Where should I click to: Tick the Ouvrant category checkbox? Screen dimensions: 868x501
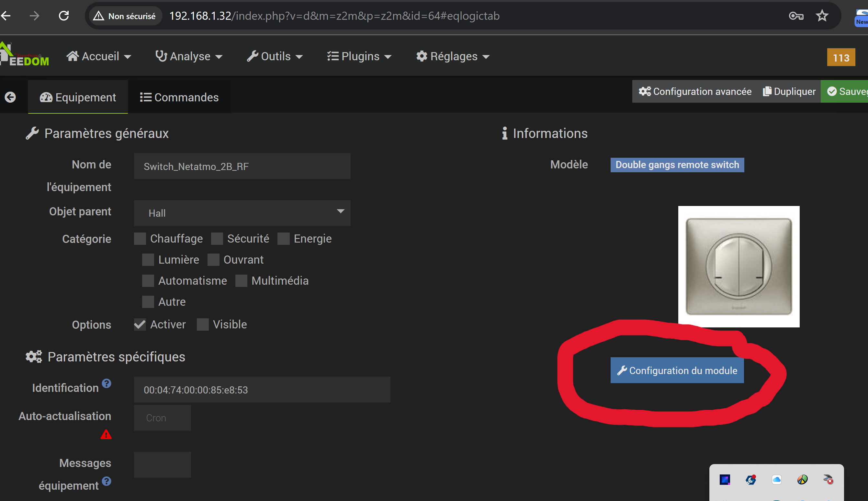point(214,260)
